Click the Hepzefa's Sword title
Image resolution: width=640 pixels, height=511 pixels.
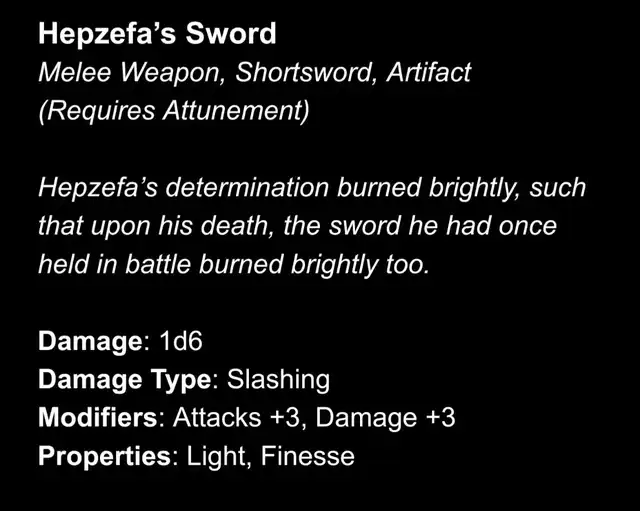157,34
